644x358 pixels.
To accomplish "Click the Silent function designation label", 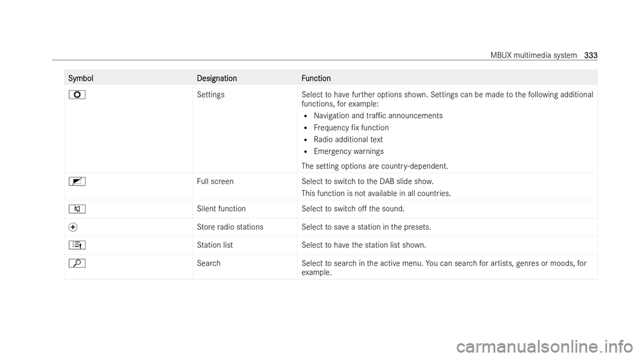I will 221,209.
